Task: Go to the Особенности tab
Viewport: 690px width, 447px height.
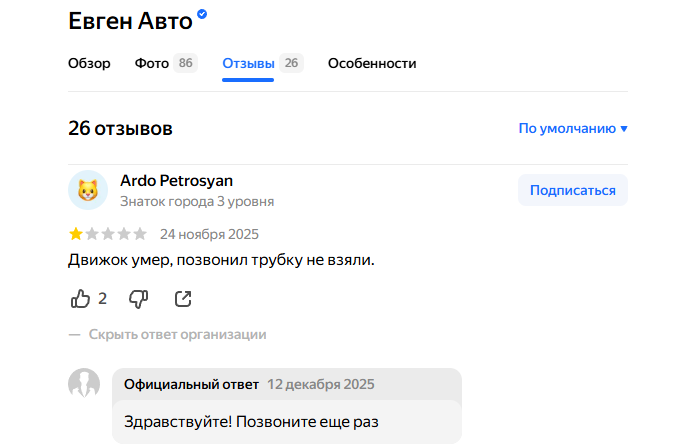Action: click(x=372, y=63)
